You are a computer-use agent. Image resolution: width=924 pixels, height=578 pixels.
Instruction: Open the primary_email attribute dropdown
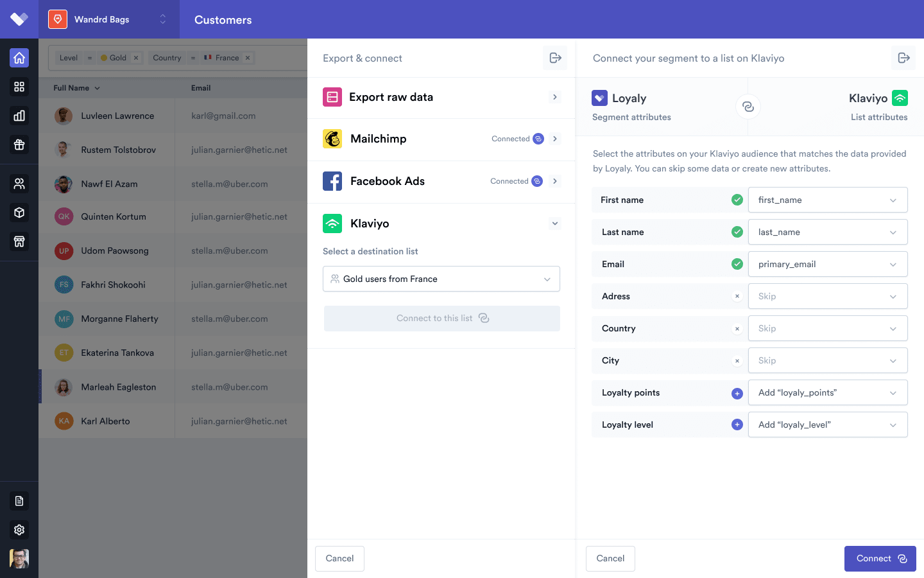828,264
